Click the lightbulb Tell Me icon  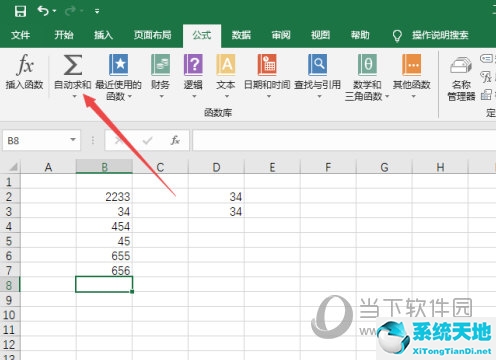click(x=397, y=36)
